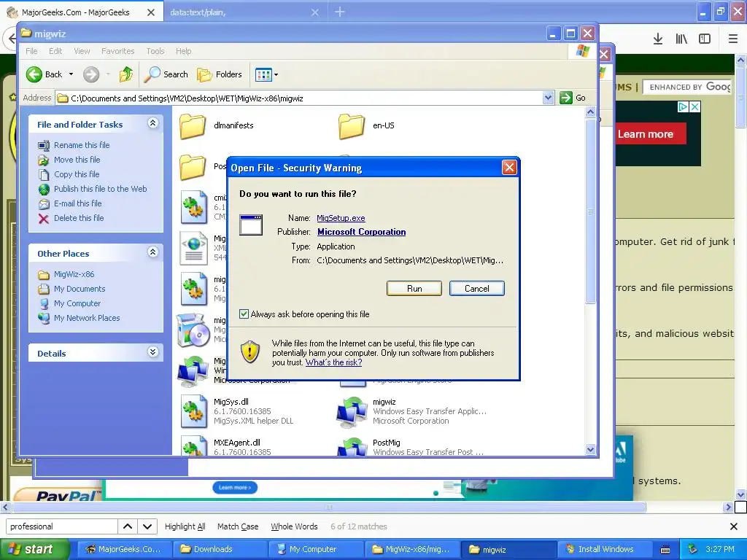The width and height of the screenshot is (747, 560).
Task: Click the Microsoft Corporation publisher link
Action: 362,232
